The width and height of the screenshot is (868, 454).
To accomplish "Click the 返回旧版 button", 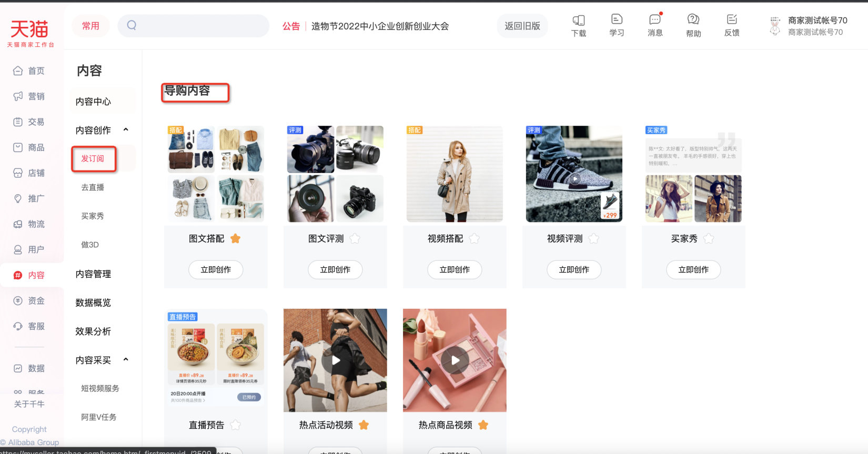I will pyautogui.click(x=522, y=26).
